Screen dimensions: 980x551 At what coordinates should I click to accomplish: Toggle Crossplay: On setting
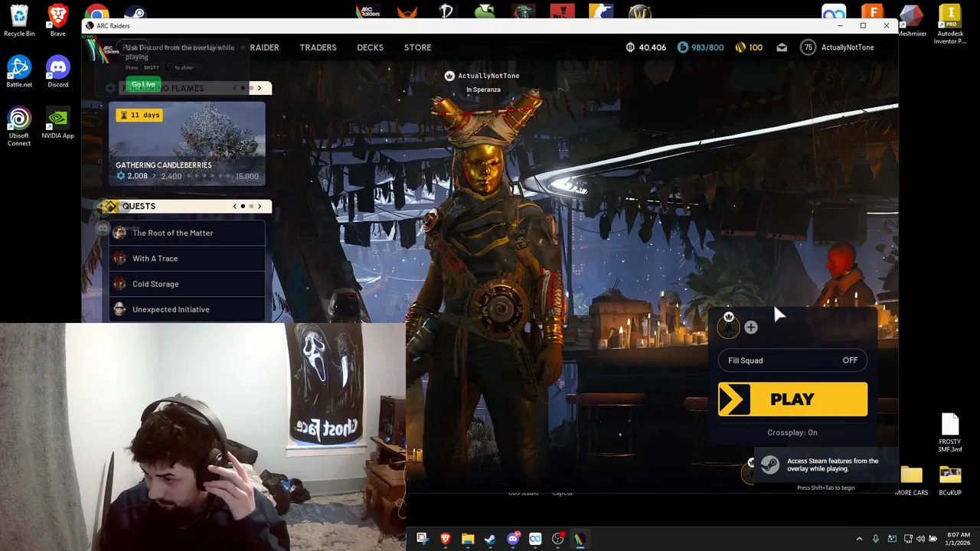[x=792, y=432]
